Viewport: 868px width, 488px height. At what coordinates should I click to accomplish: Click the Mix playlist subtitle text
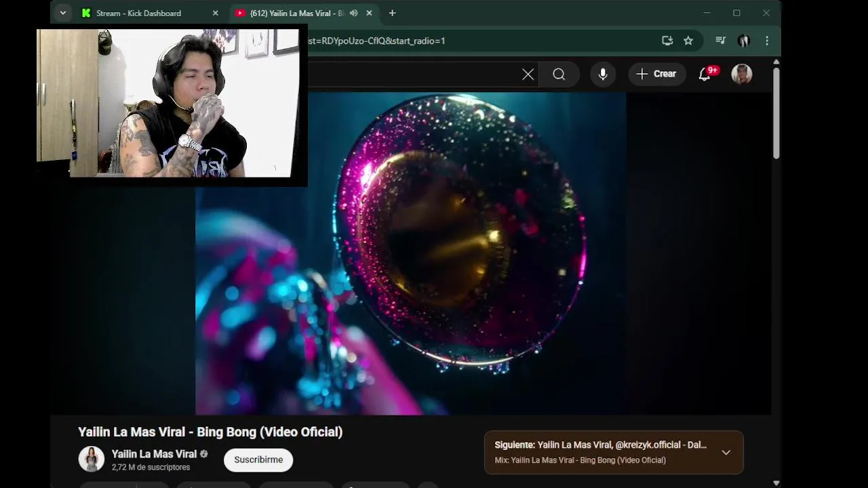tap(580, 460)
